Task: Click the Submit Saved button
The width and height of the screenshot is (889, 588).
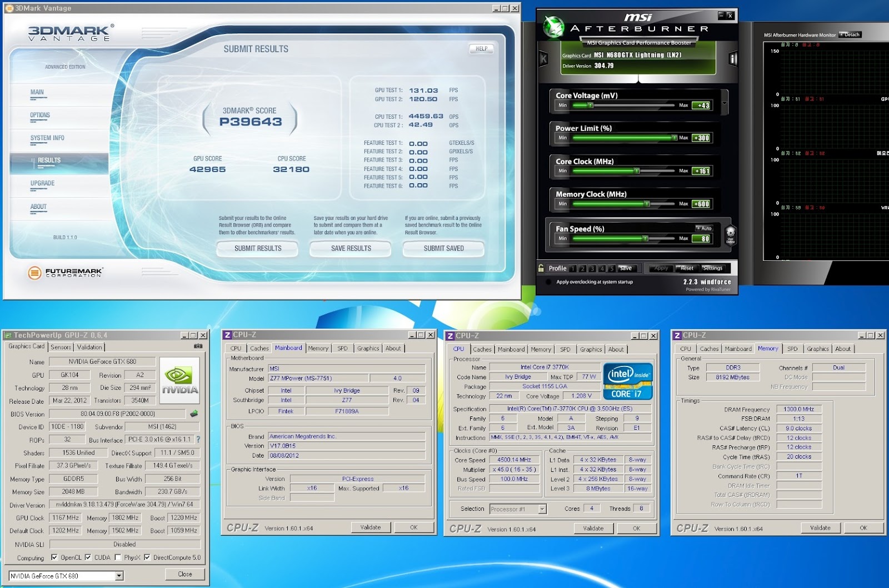Action: click(x=443, y=249)
